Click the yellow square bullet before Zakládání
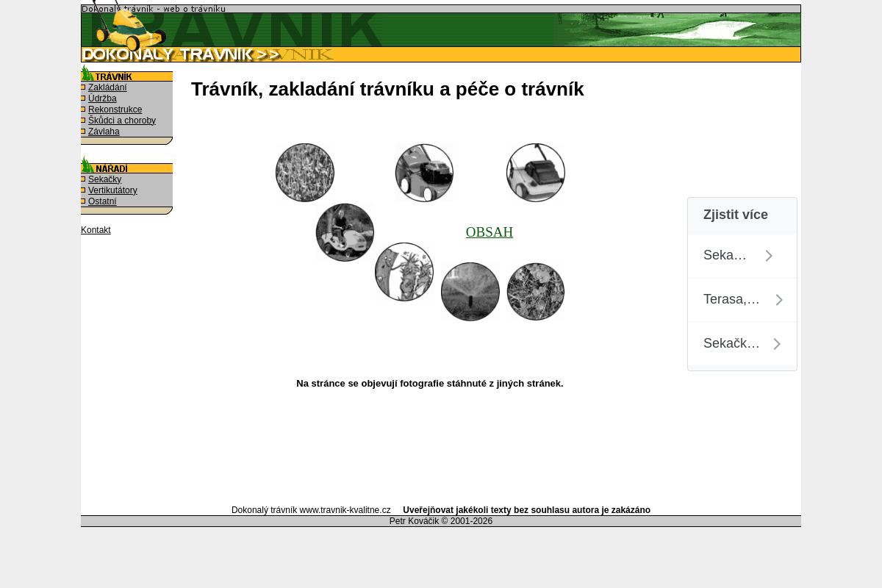This screenshot has height=588, width=882. pos(83,87)
